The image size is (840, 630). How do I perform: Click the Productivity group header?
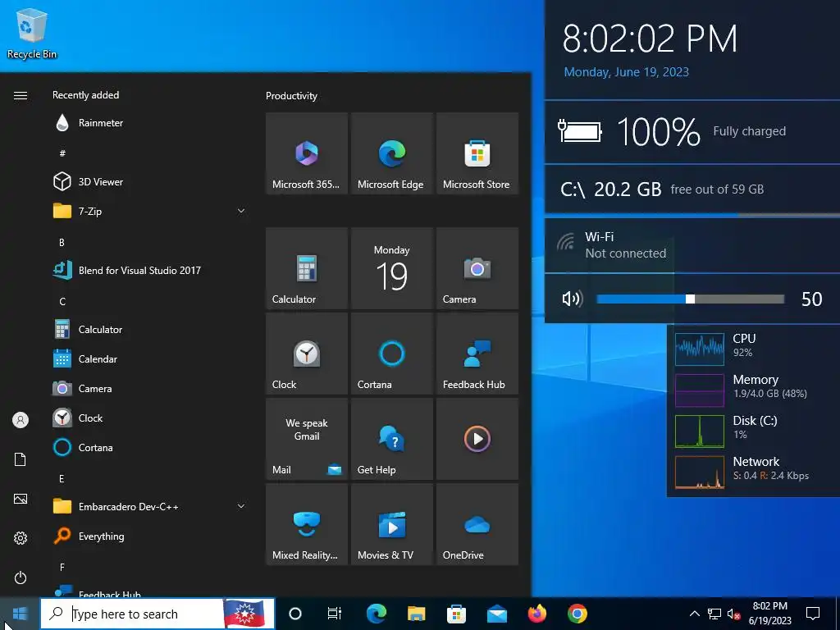[291, 96]
